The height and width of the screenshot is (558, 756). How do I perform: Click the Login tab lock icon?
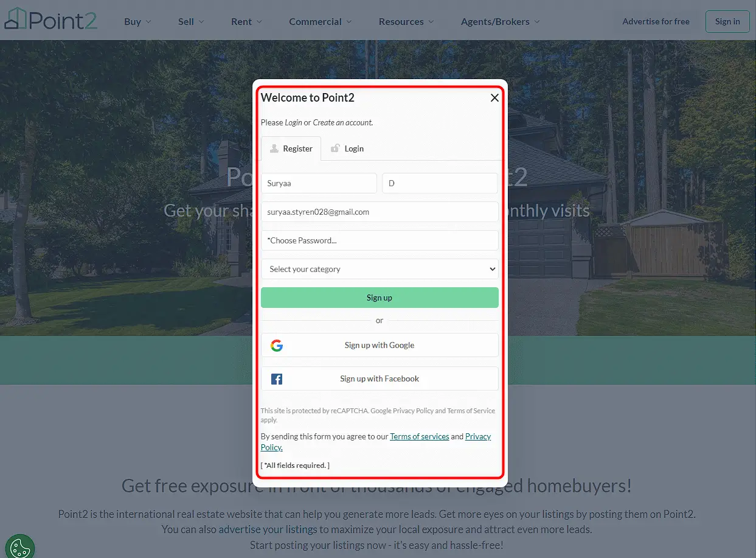335,148
